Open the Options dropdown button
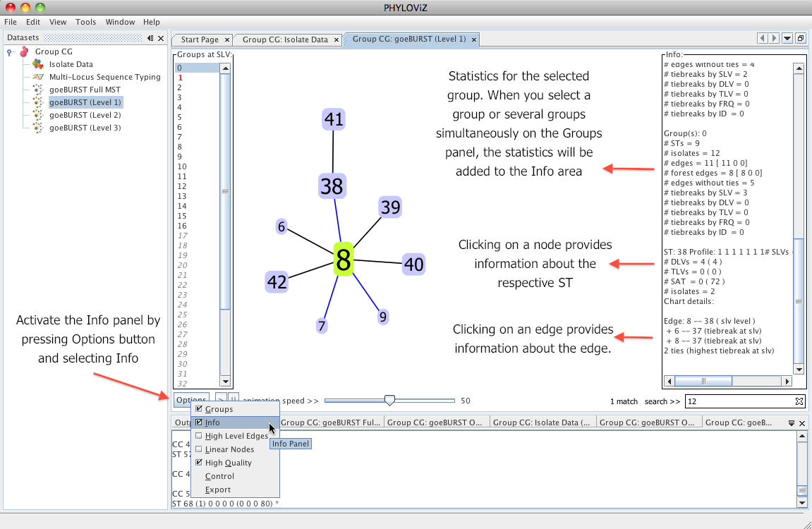 click(x=191, y=400)
